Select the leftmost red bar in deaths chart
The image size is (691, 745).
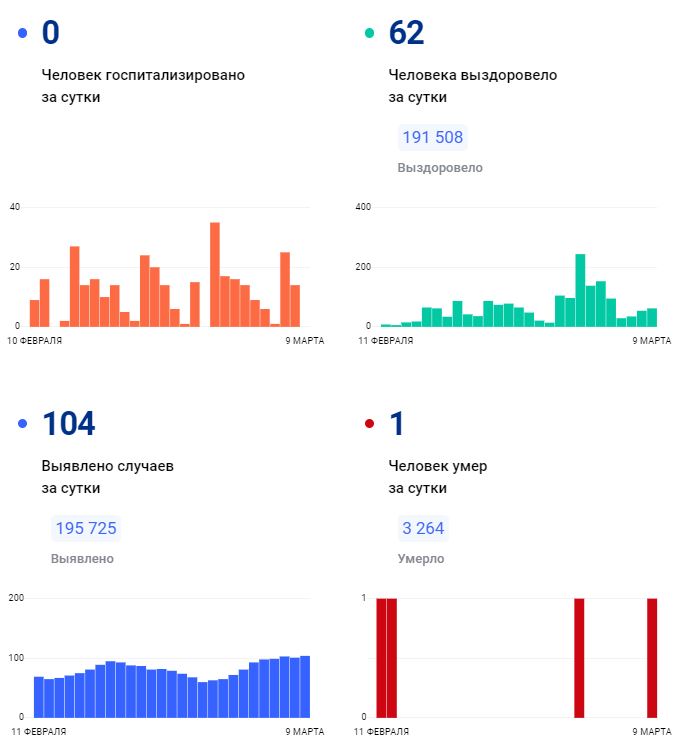coord(381,657)
